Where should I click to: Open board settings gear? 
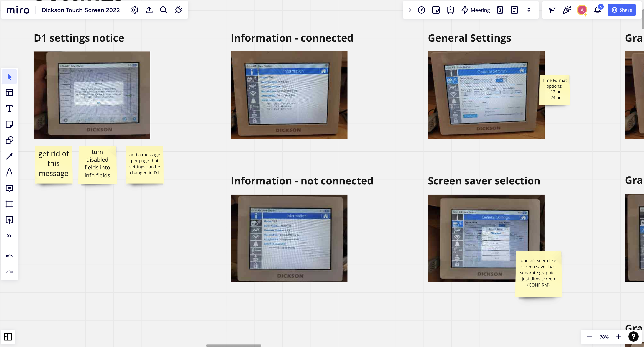pyautogui.click(x=135, y=10)
